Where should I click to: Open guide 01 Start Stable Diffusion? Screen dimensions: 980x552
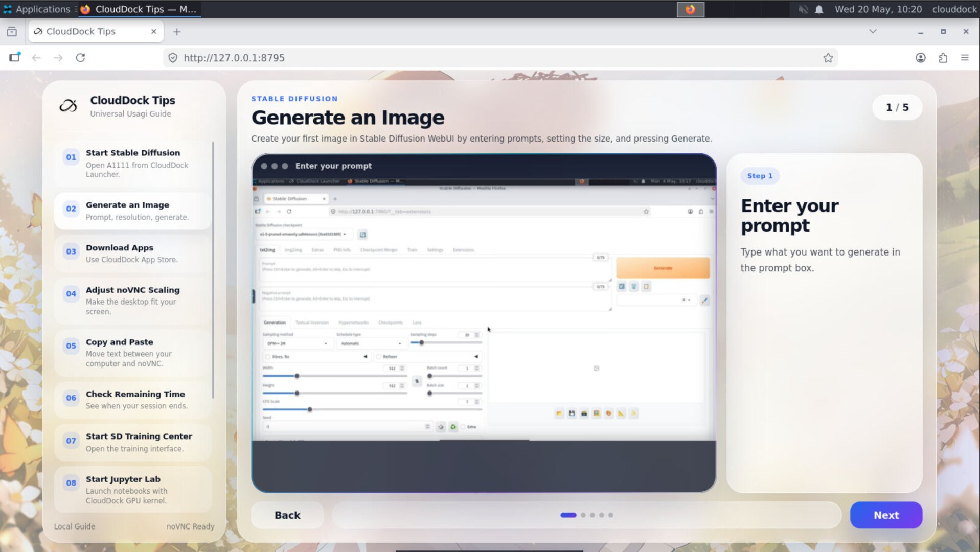[132, 163]
